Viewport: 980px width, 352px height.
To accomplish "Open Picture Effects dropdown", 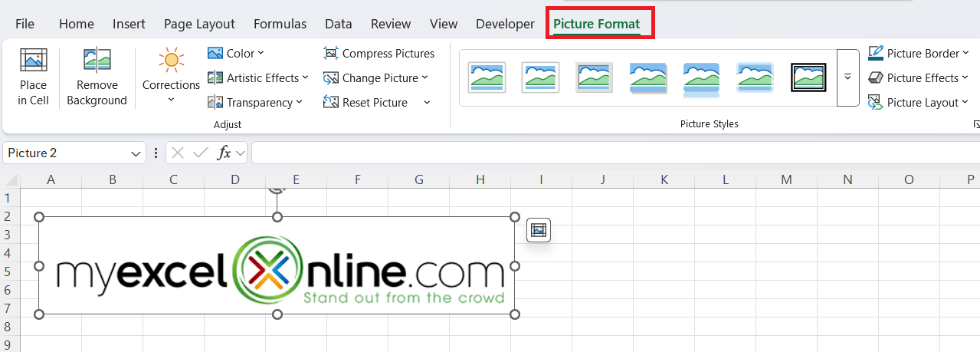I will (x=919, y=78).
